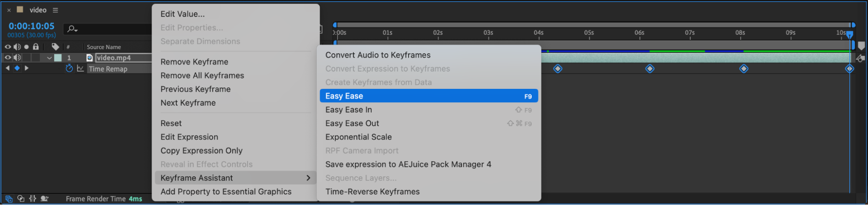868x205 pixels.
Task: Click the current timecode 0:00:10:05
Action: 31,26
